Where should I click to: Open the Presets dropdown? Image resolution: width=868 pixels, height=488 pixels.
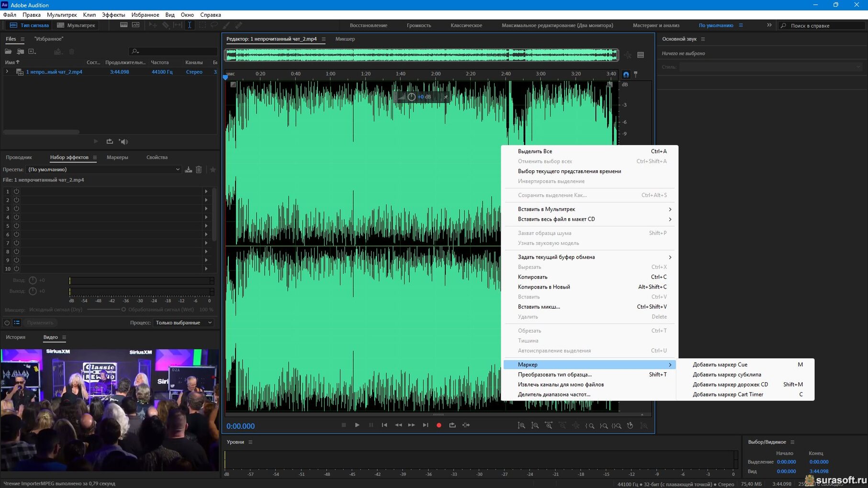104,169
